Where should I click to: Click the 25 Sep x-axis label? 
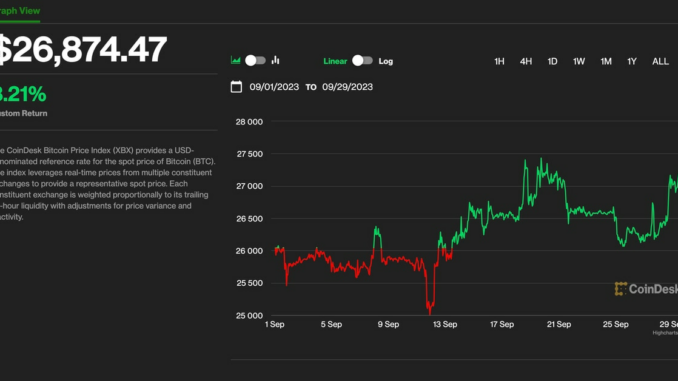pos(616,324)
